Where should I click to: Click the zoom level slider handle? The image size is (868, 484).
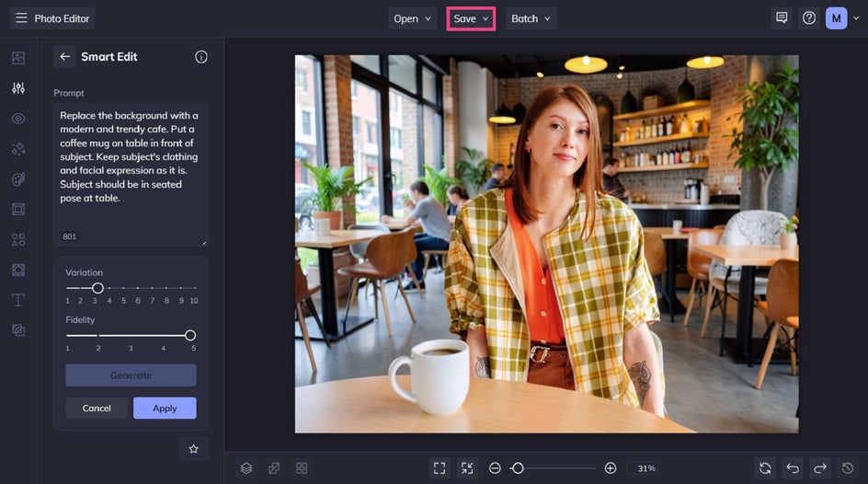[518, 468]
